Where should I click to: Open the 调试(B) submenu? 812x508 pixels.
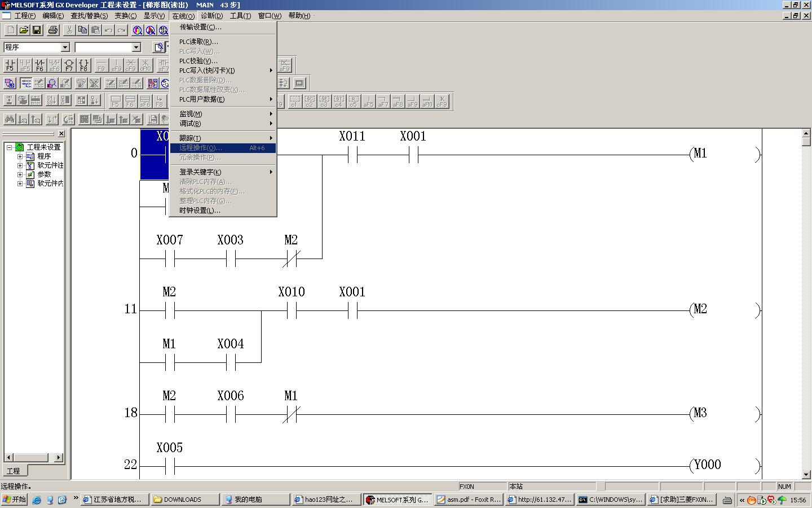click(223, 124)
